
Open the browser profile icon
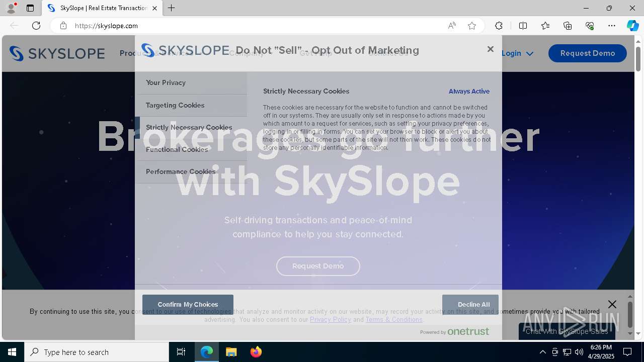point(11,8)
